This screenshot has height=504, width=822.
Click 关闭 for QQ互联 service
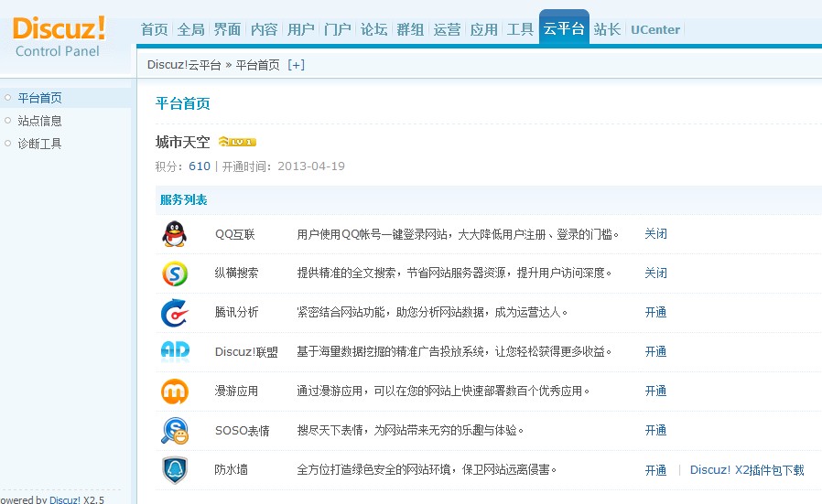click(655, 233)
